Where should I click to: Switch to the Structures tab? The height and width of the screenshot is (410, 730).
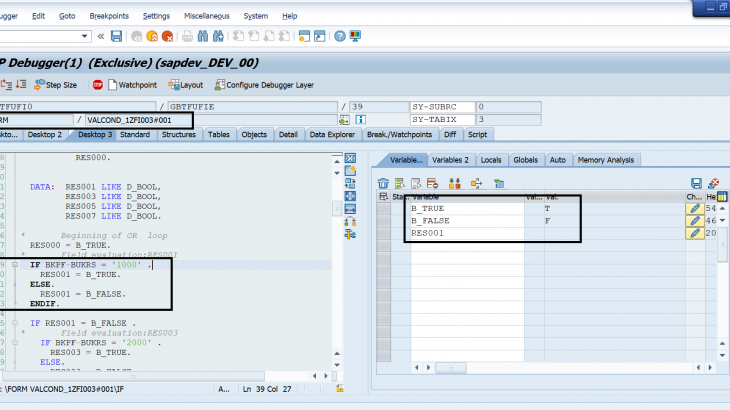(179, 134)
